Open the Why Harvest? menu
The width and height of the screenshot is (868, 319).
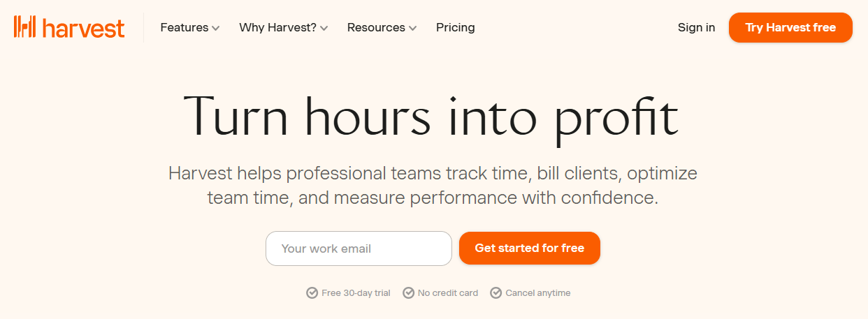(x=277, y=28)
